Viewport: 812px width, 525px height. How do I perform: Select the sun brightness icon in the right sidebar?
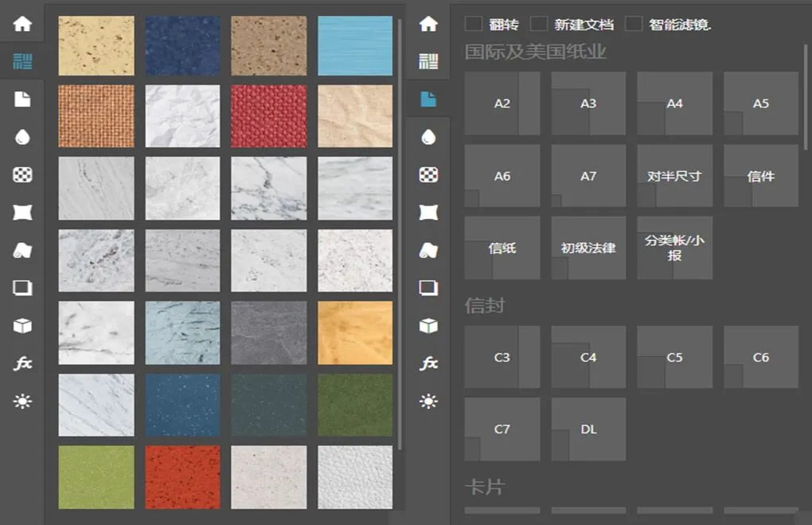pos(428,401)
